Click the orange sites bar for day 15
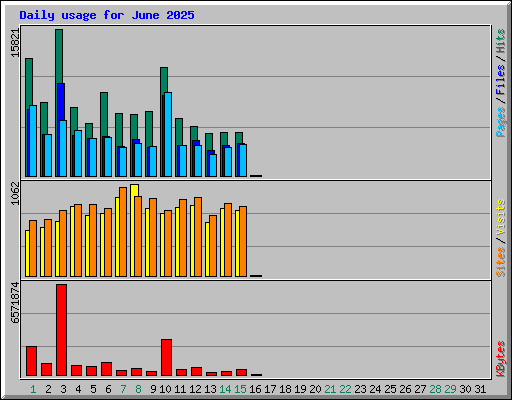Screen dimensions: 512x400 tap(243, 241)
